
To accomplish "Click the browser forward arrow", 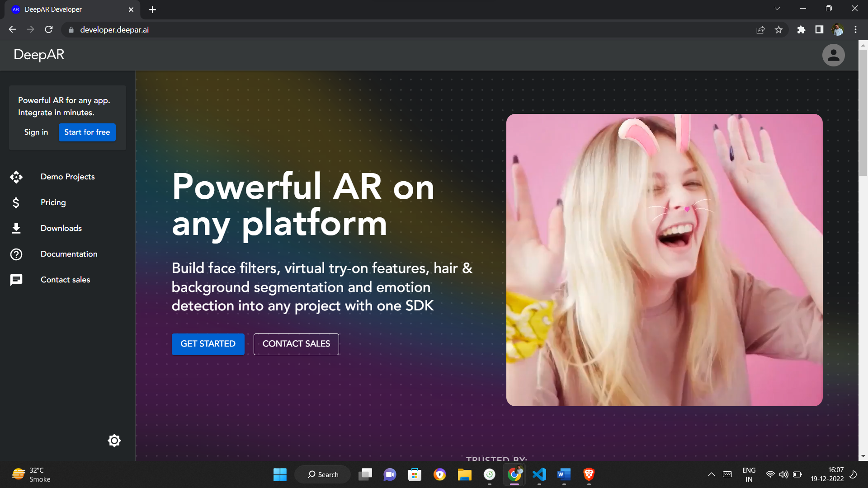I will pyautogui.click(x=30, y=29).
